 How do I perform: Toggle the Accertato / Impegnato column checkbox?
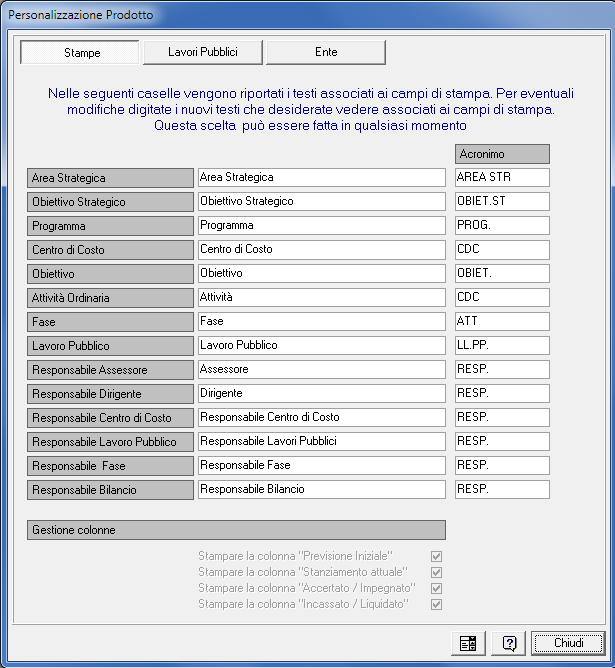[x=436, y=588]
